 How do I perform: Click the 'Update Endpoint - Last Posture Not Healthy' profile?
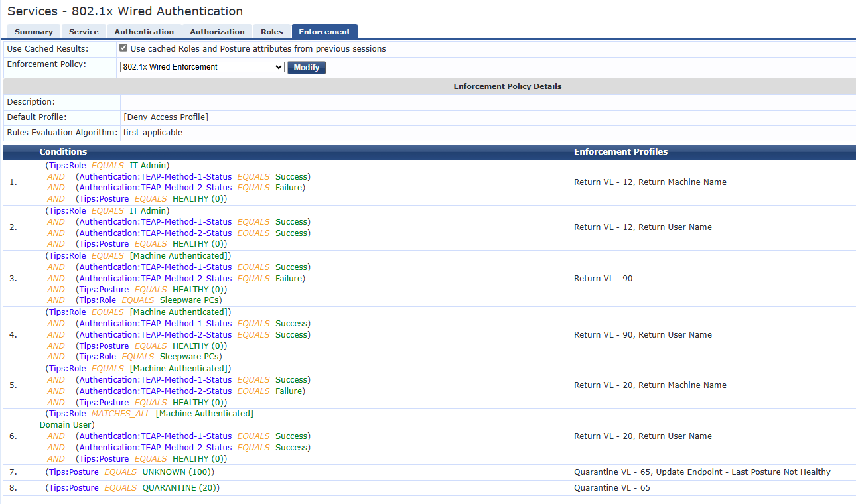click(743, 472)
